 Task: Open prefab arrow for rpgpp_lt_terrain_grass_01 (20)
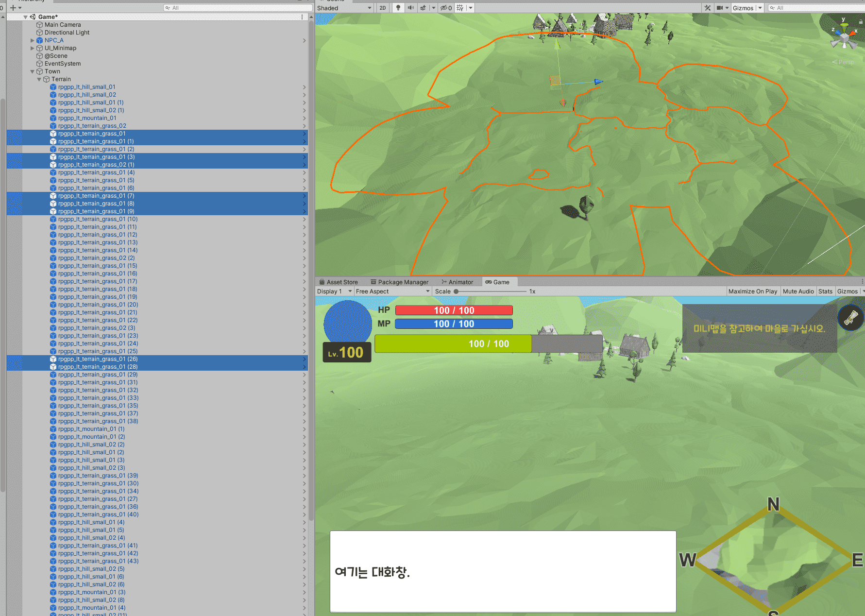[x=305, y=305]
